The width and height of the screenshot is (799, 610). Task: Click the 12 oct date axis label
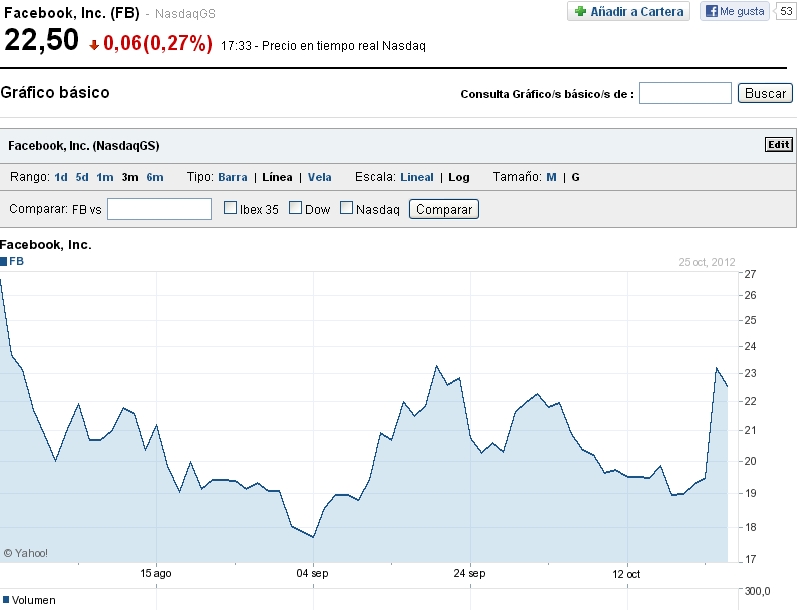pyautogui.click(x=626, y=574)
